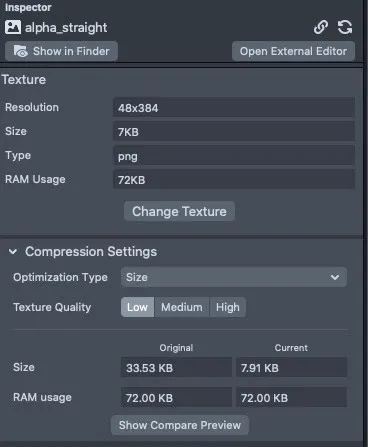Viewport: 368px width, 447px height.
Task: Set Texture Quality to Low
Action: pyautogui.click(x=137, y=307)
